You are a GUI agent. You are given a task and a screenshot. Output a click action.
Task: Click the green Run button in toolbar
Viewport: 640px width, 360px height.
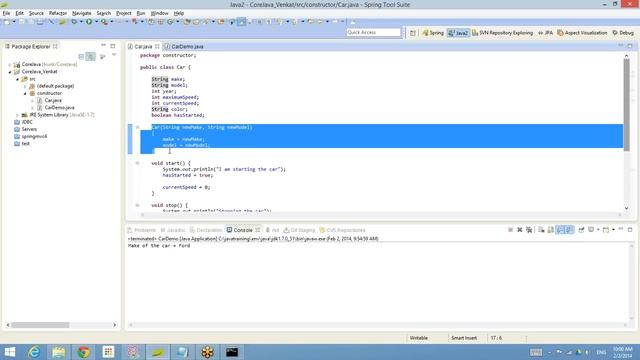89,22
